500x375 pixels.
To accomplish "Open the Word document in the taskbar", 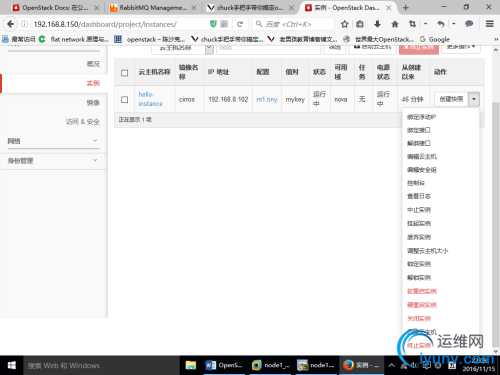I will 224,365.
